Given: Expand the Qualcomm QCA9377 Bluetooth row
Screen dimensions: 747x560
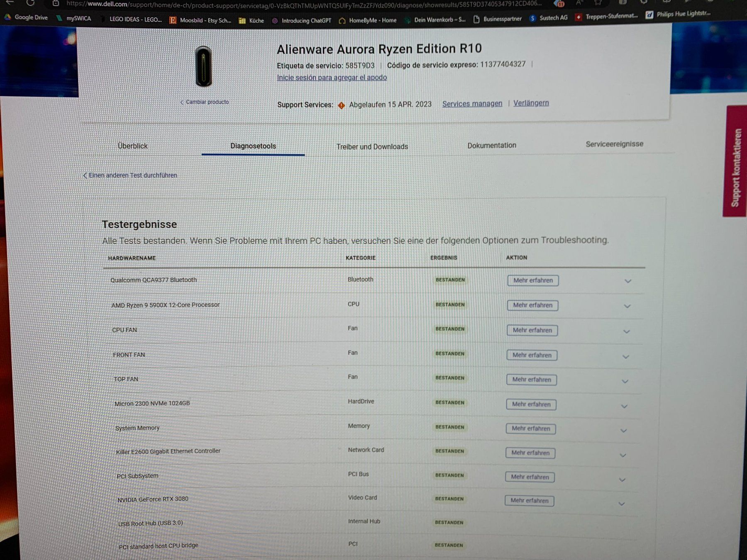Looking at the screenshot, I should (x=628, y=281).
